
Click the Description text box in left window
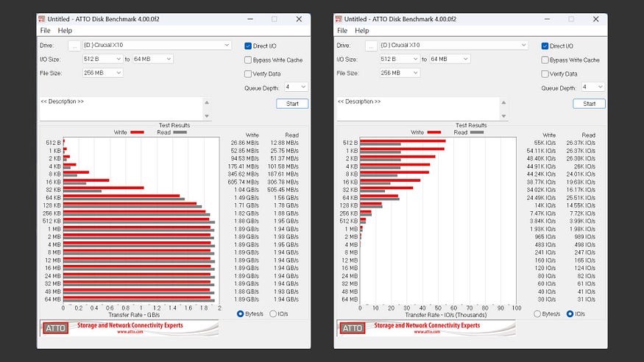tap(121, 109)
